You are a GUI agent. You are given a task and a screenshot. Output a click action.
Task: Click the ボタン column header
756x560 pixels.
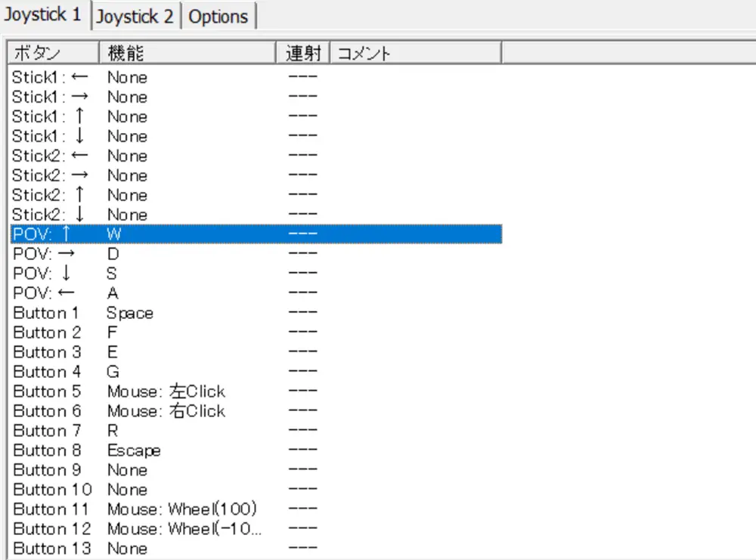point(53,53)
